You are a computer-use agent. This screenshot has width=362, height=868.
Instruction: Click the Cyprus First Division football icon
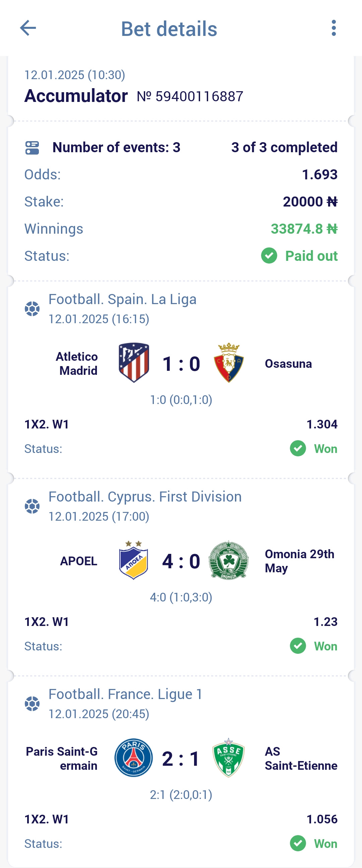click(x=32, y=506)
